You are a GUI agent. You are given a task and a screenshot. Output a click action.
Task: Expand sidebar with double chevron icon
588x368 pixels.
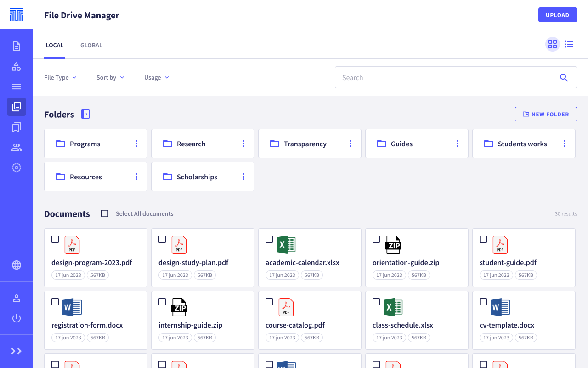pos(17,351)
